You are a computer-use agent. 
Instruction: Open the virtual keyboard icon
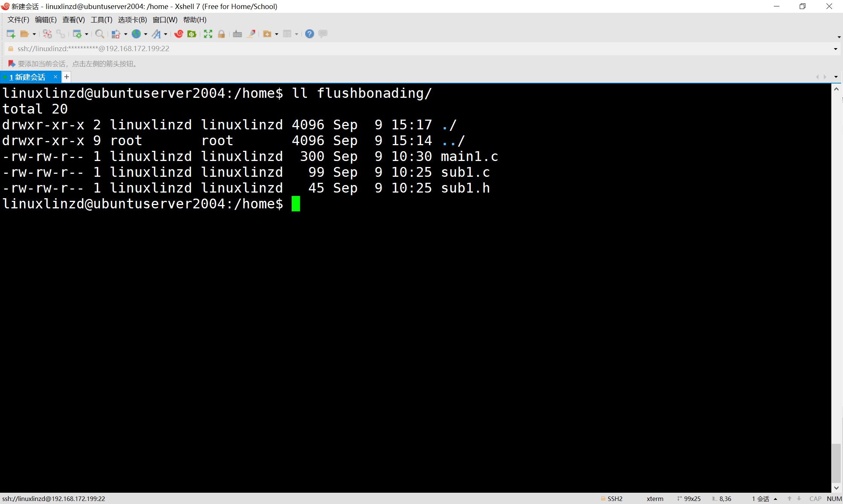click(237, 34)
